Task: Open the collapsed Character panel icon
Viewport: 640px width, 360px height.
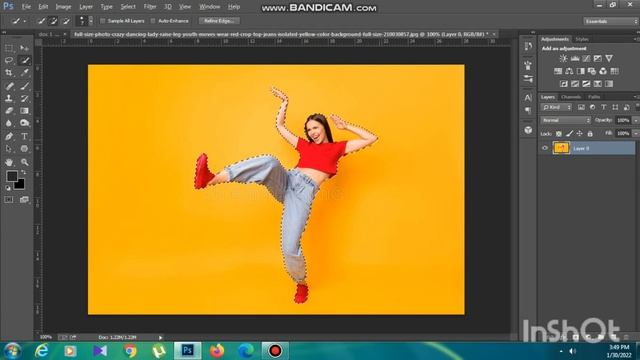Action: pos(528,98)
